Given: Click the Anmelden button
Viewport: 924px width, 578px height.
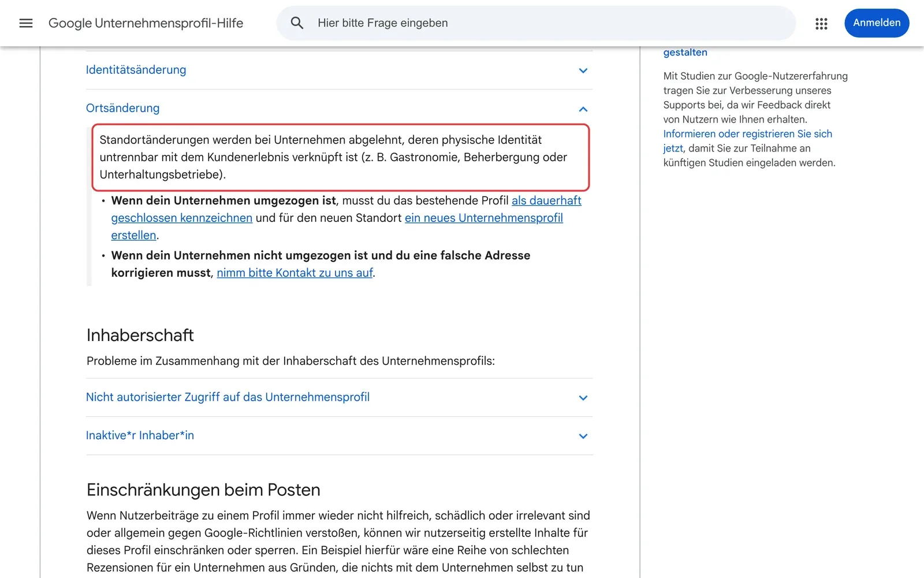Looking at the screenshot, I should [x=877, y=23].
